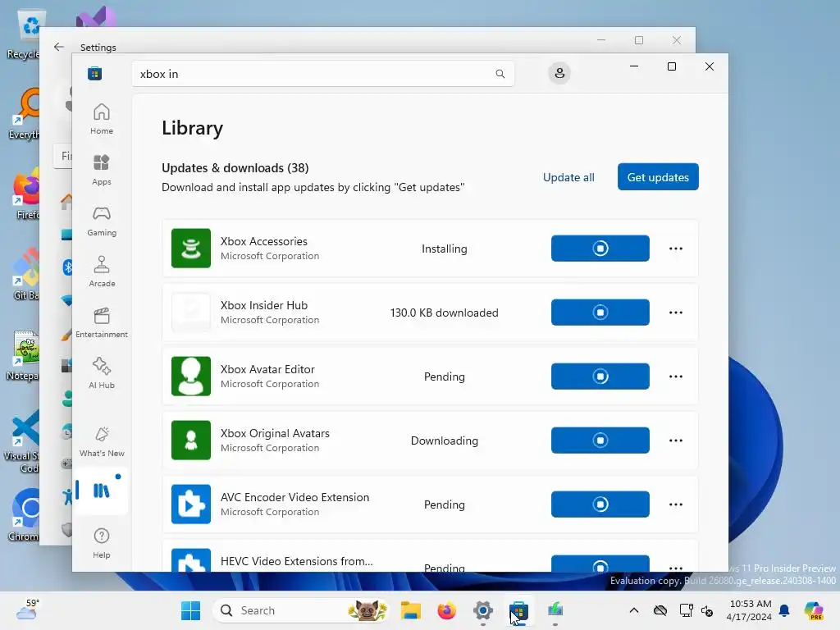Click the Store search field with 'xbox in'
Viewport: 840px width, 630px height.
[x=323, y=74]
